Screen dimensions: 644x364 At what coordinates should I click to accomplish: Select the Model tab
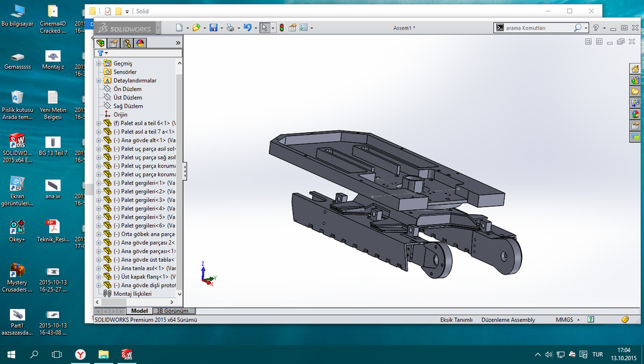coord(139,311)
